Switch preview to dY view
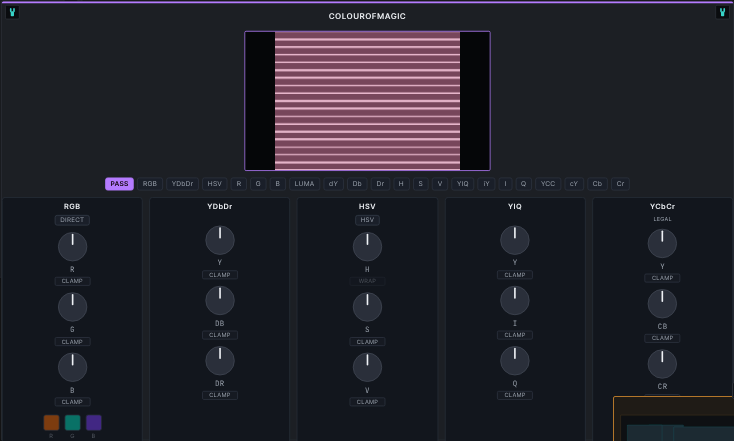734x441 pixels. click(333, 184)
